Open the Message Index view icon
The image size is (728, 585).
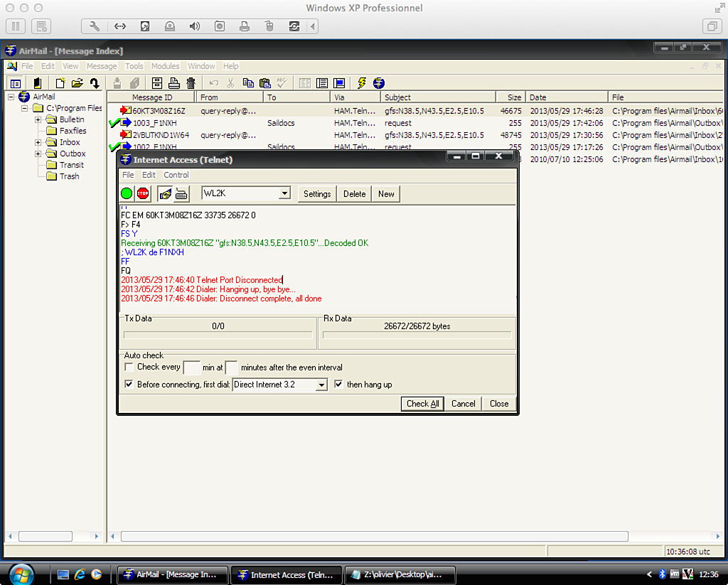[16, 84]
